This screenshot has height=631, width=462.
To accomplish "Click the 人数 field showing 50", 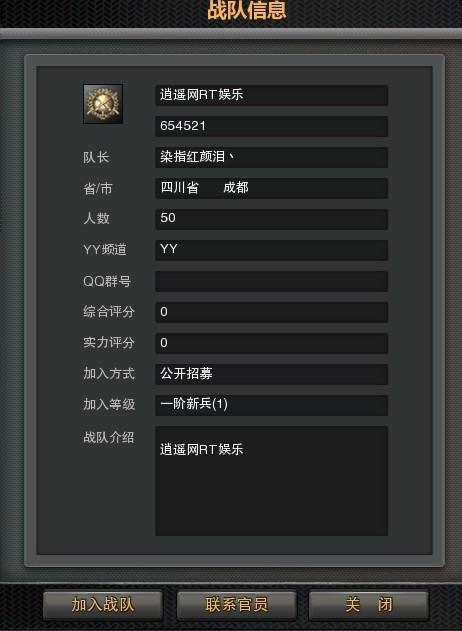I will [x=272, y=219].
